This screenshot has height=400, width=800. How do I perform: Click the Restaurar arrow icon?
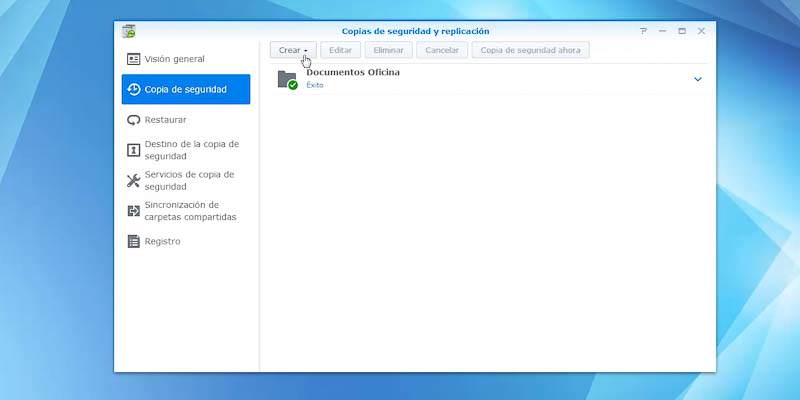coord(133,120)
